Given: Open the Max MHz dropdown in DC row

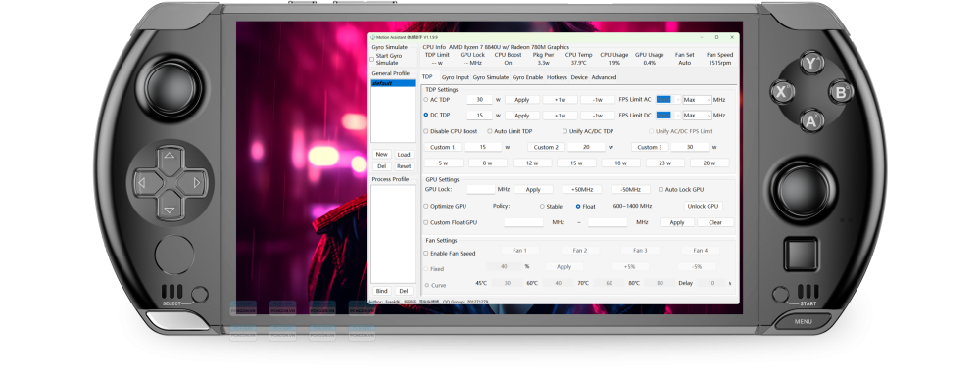Looking at the screenshot, I should pos(697,115).
